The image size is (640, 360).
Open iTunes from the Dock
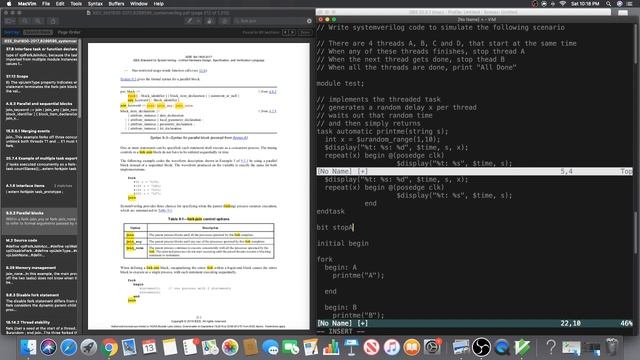coord(391,347)
